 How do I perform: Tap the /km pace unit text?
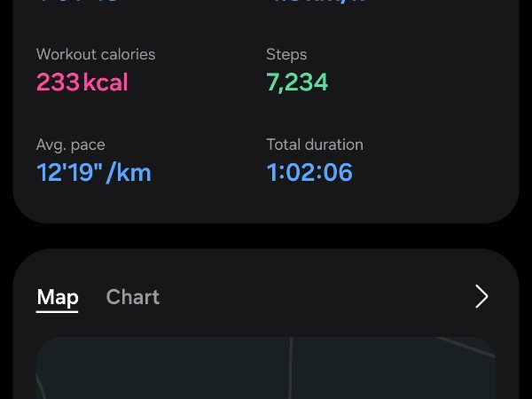(x=129, y=172)
